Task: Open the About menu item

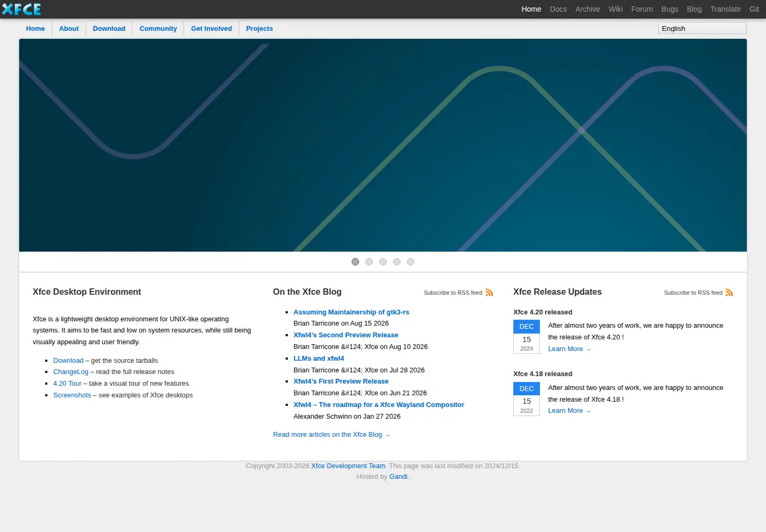Action: (69, 29)
